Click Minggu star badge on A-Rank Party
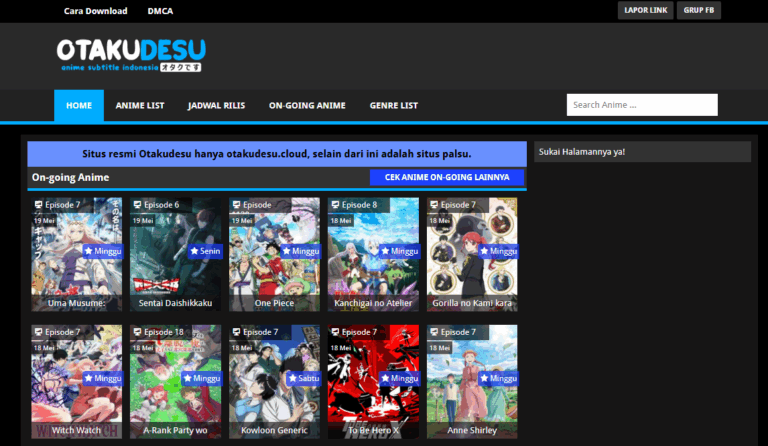768x446 pixels. 202,378
